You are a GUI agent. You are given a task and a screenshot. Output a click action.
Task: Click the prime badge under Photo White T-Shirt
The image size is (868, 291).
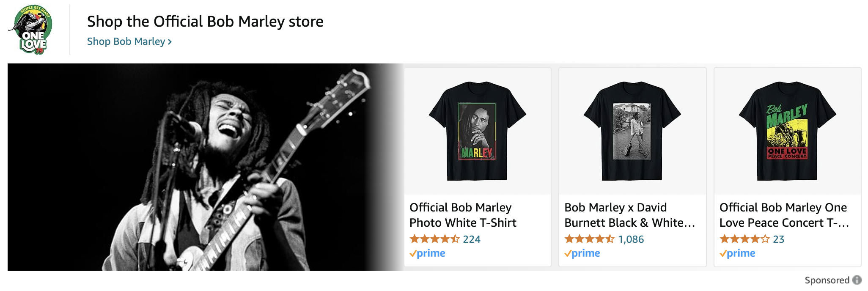click(x=427, y=253)
